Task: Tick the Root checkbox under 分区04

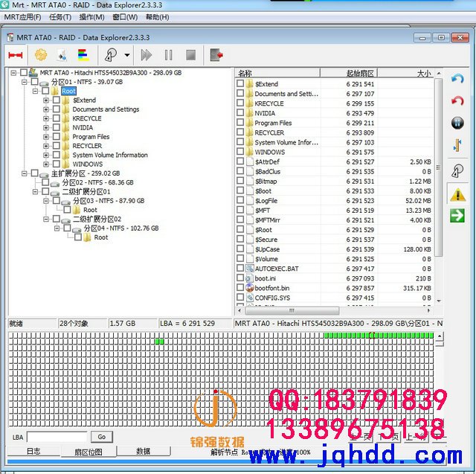Action: pos(78,237)
